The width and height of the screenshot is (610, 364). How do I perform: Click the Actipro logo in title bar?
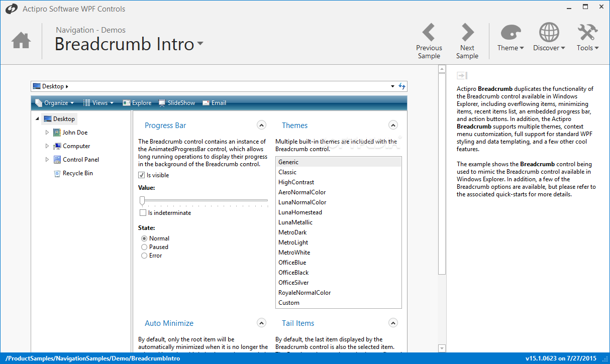pyautogui.click(x=12, y=9)
